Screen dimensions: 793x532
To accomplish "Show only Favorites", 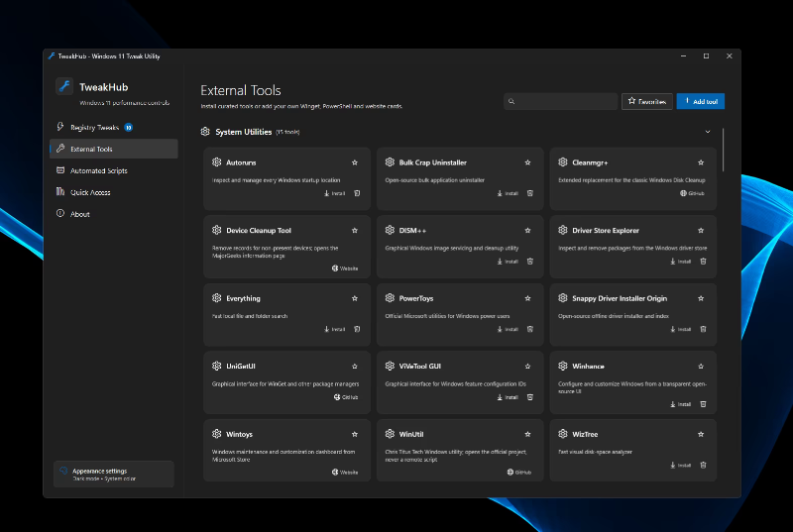I will coord(647,102).
